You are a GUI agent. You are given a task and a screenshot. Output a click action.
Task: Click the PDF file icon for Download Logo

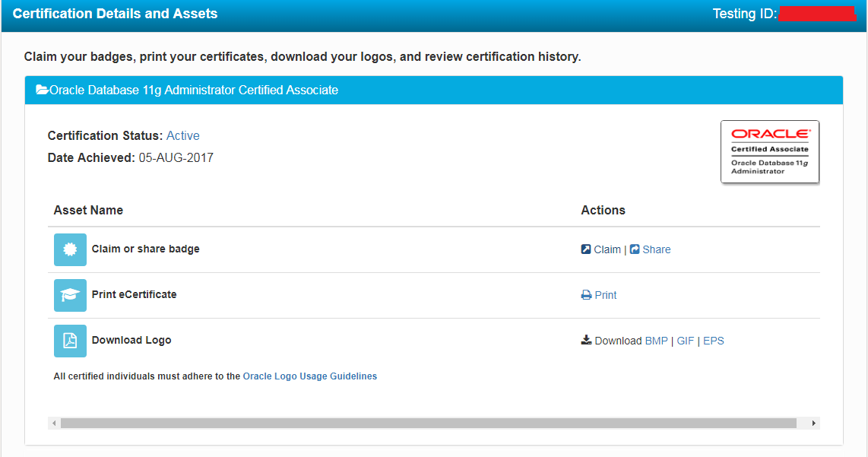coord(70,341)
